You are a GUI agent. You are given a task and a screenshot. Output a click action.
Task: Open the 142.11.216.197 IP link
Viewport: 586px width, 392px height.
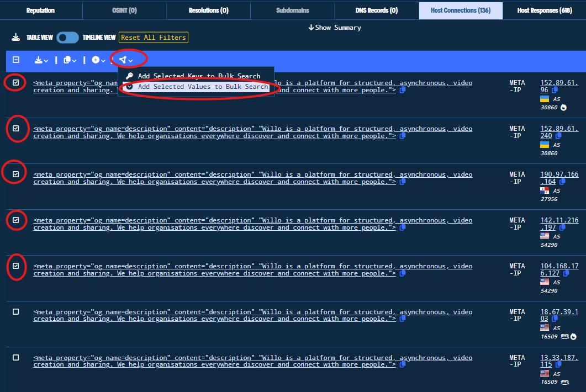(559, 224)
